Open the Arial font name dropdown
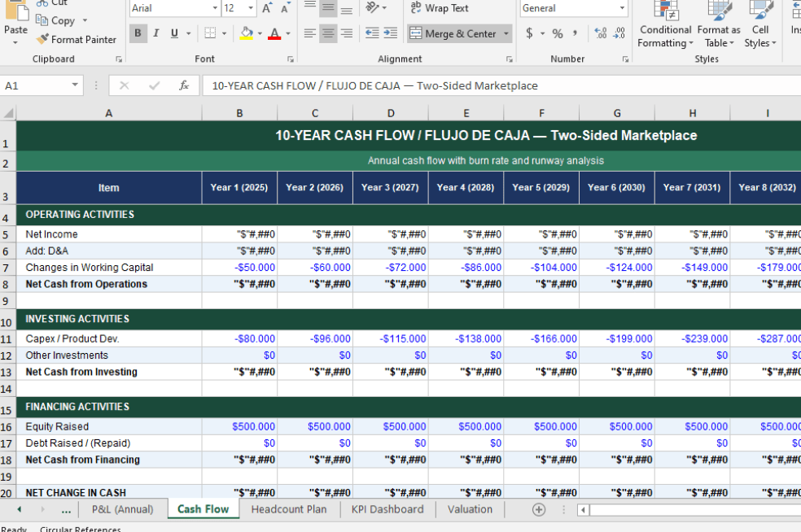The height and width of the screenshot is (532, 801). point(215,8)
